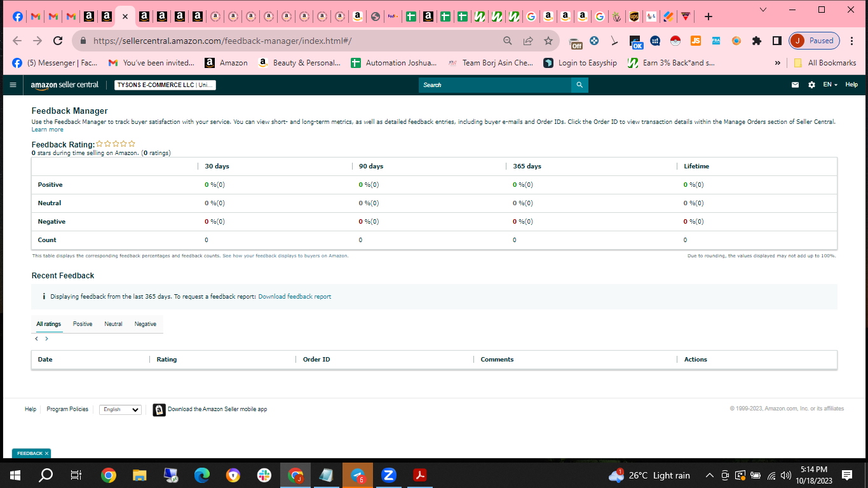Close the active browser tab

pos(125,17)
